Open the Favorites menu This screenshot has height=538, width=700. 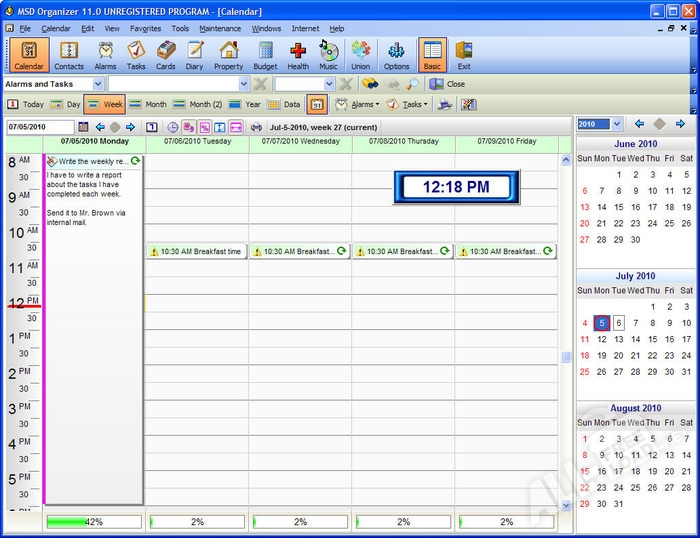tap(145, 29)
